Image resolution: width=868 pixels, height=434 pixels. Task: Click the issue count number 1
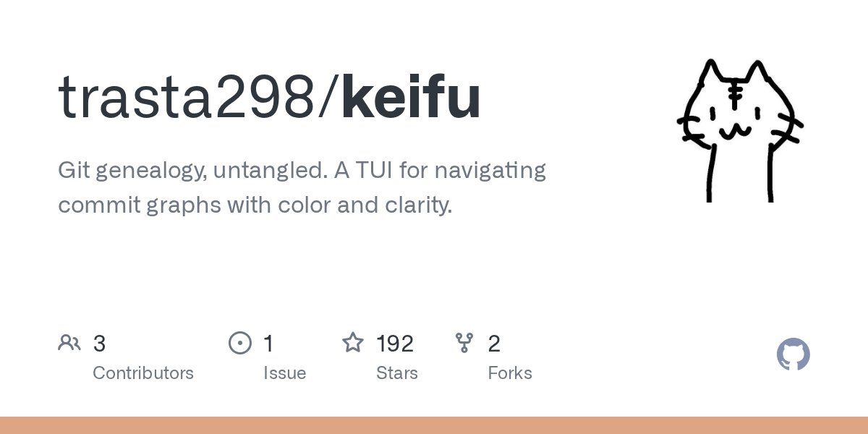[268, 344]
